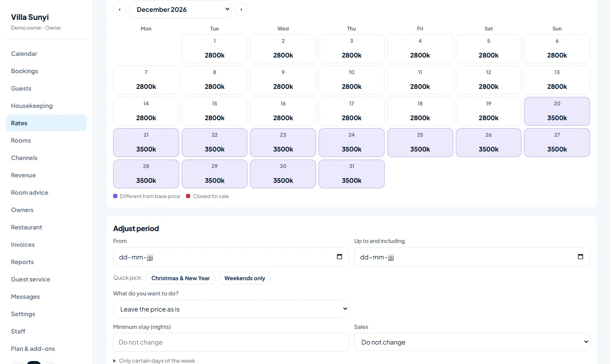Open Plan & add-ons

[x=46, y=349]
